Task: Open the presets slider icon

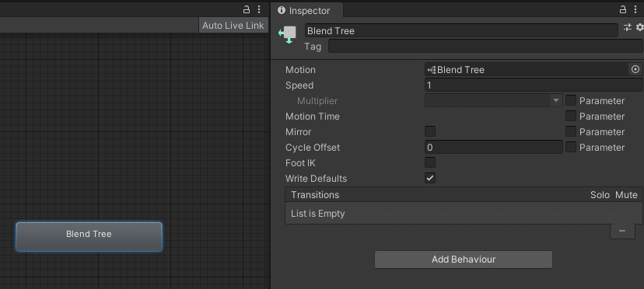Action: coord(628,27)
